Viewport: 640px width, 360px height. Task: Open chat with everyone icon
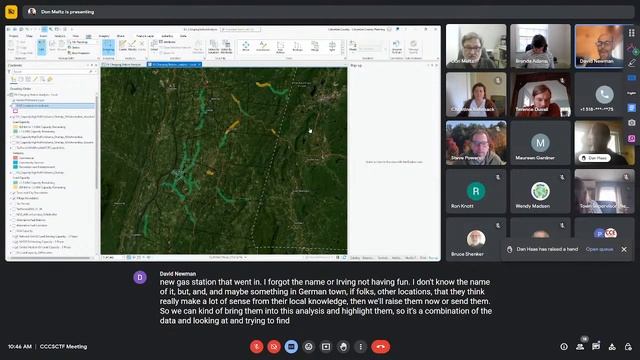click(x=596, y=347)
